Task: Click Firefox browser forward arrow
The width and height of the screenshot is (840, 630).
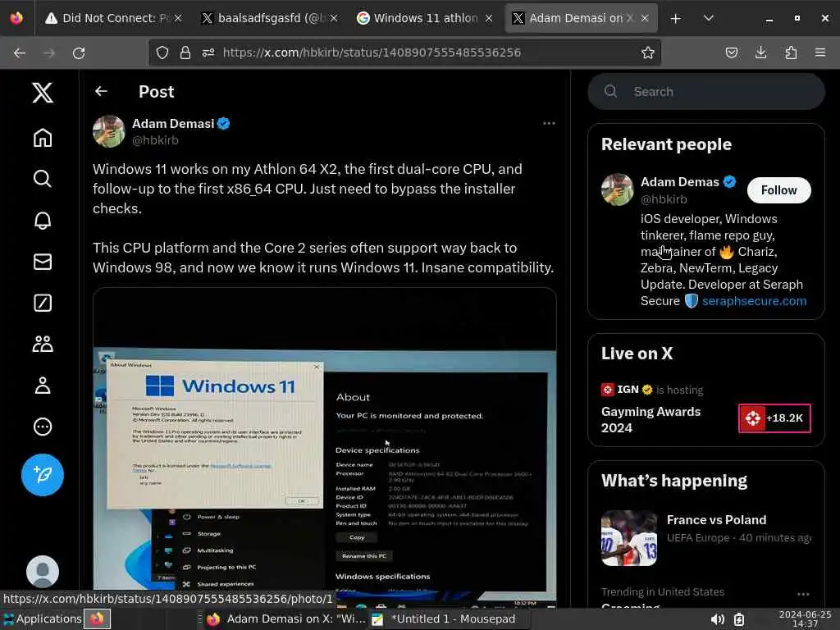Action: (49, 52)
